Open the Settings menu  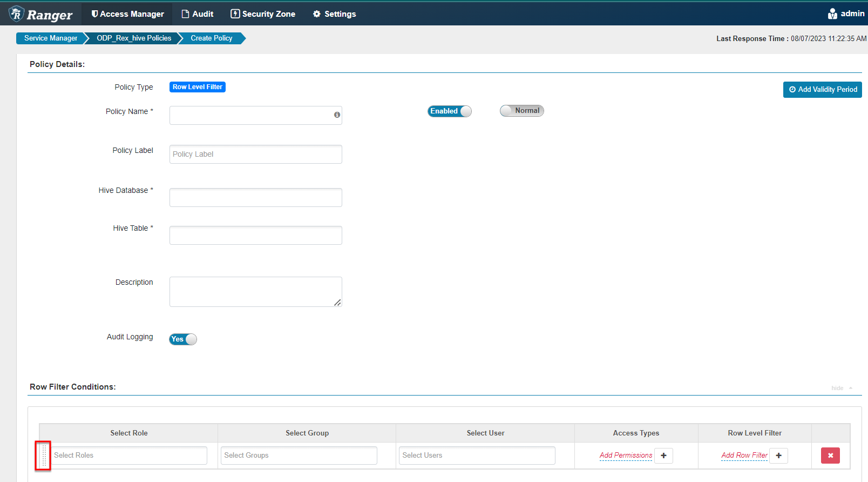pyautogui.click(x=334, y=14)
